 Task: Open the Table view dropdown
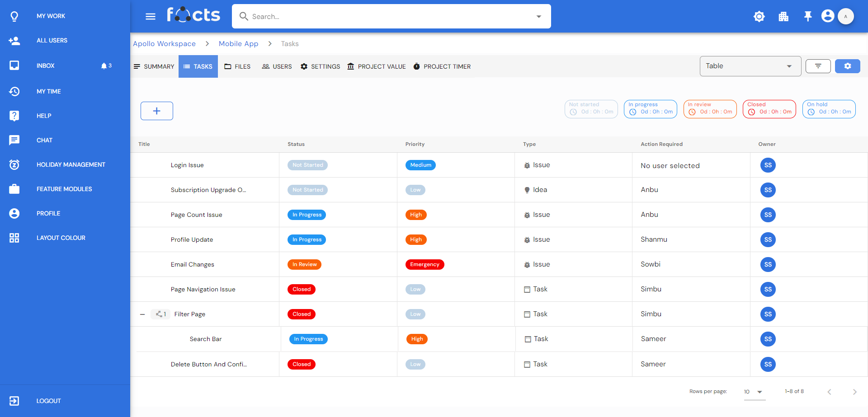tap(750, 66)
